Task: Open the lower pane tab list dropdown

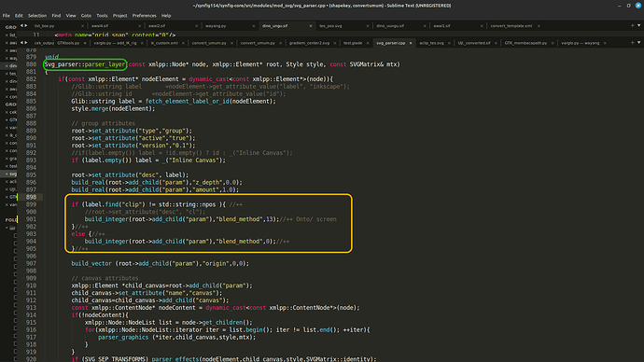Action: [638, 43]
